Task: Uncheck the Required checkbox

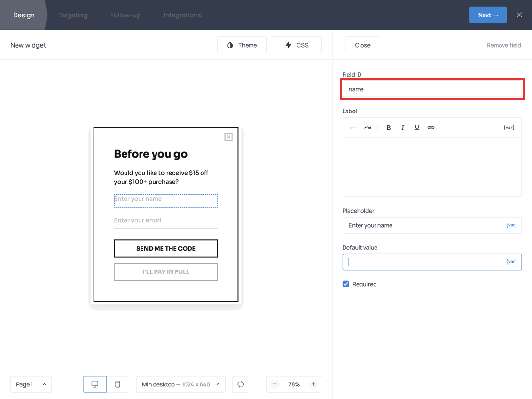Action: tap(345, 284)
